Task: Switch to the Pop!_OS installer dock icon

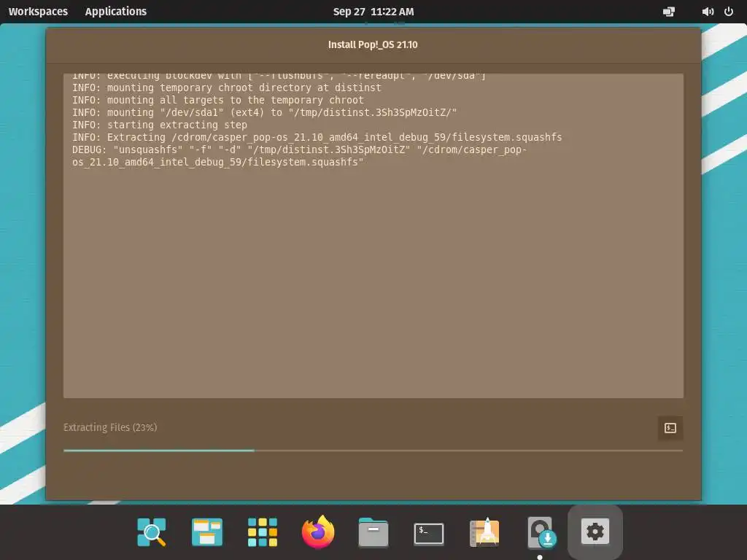Action: coord(541,532)
